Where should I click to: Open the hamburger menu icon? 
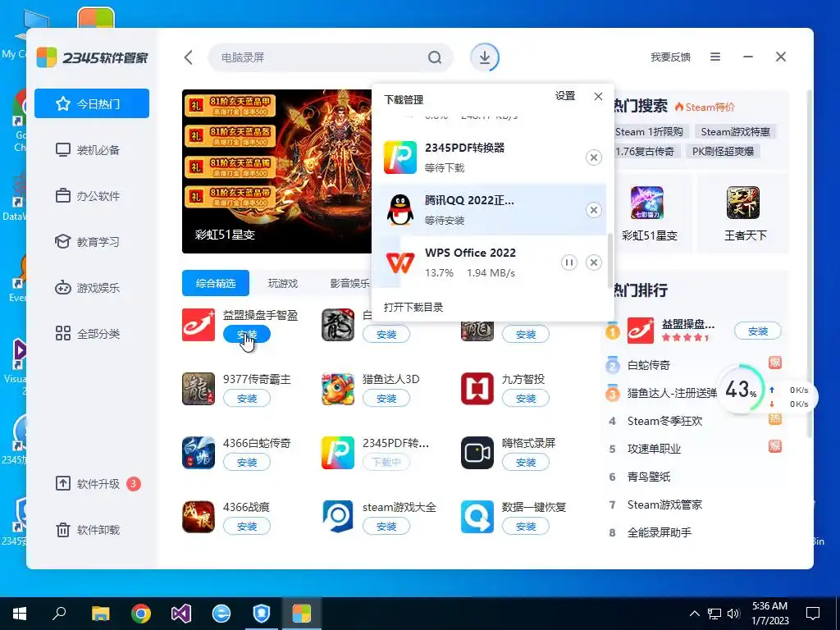[x=715, y=57]
